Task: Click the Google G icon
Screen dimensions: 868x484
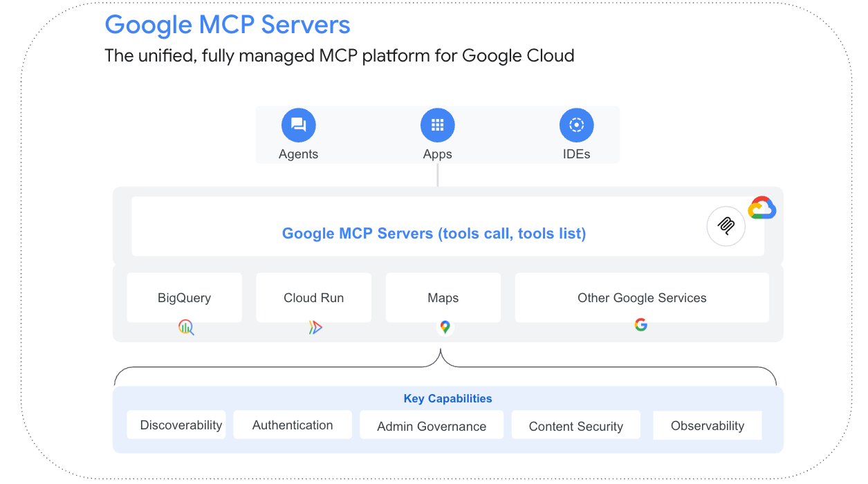Action: (641, 324)
